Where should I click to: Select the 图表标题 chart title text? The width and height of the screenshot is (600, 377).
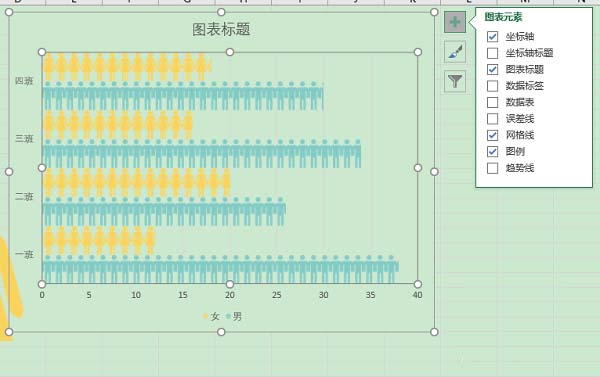(221, 29)
